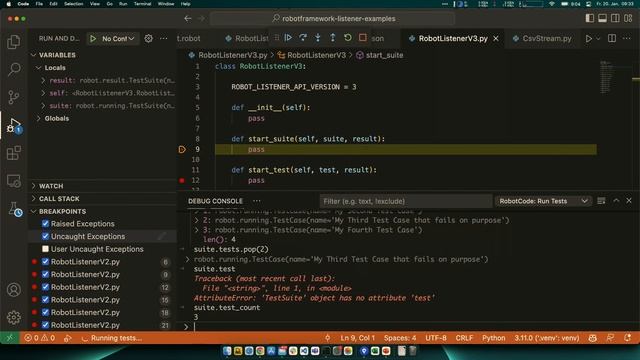The height and width of the screenshot is (360, 640).
Task: Open the Source Control view
Action: (13, 97)
